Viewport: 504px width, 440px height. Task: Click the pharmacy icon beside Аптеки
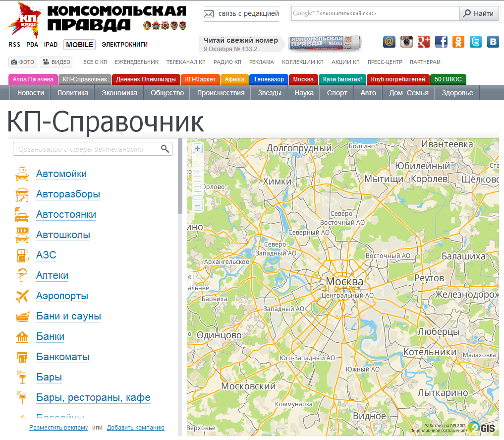click(x=22, y=275)
